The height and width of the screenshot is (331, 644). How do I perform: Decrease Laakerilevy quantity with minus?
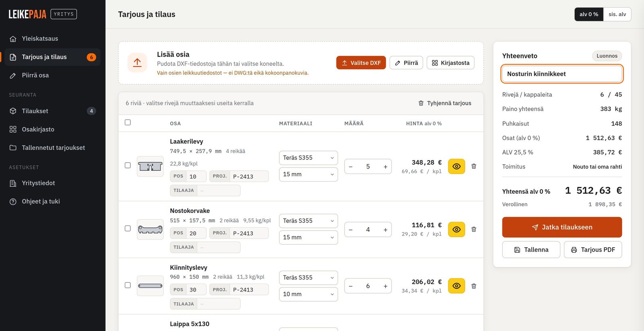[351, 167]
